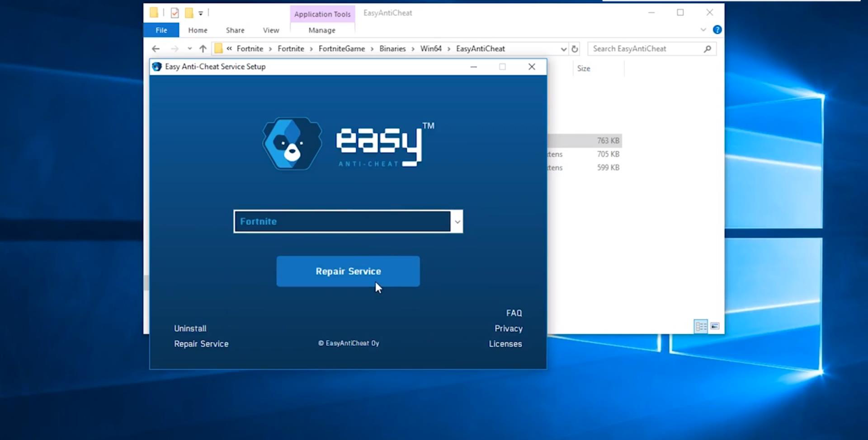Viewport: 868px width, 440px height.
Task: Expand the address bar history dropdown
Action: [563, 49]
